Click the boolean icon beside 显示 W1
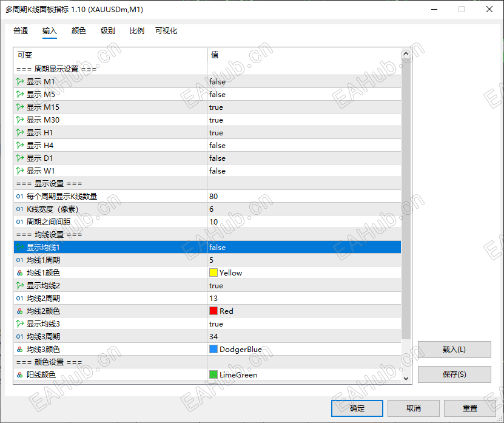504x423 pixels. point(20,171)
